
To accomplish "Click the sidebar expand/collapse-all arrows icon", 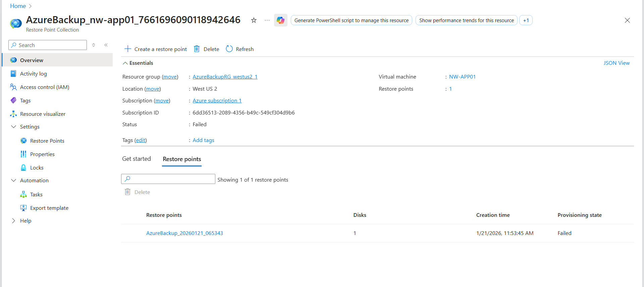I will coord(94,45).
